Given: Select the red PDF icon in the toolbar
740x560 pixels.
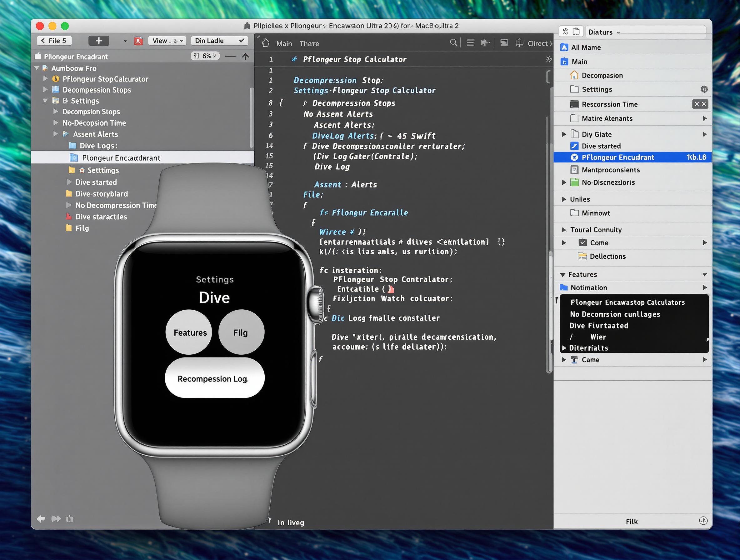Looking at the screenshot, I should (139, 41).
